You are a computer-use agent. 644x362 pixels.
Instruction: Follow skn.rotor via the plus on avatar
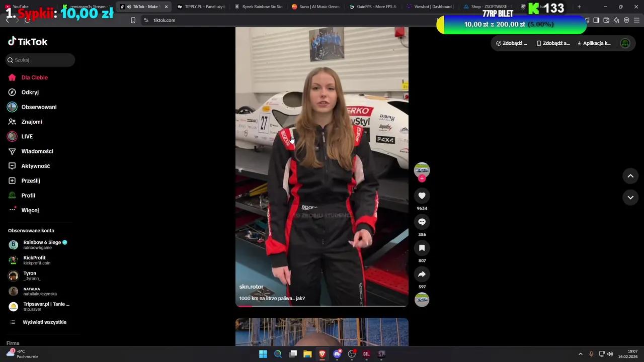tap(422, 177)
